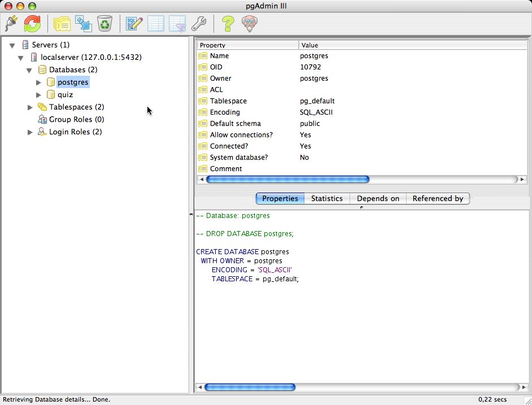Image resolution: width=532 pixels, height=405 pixels.
Task: Expand the postgres database node
Action: 39,82
